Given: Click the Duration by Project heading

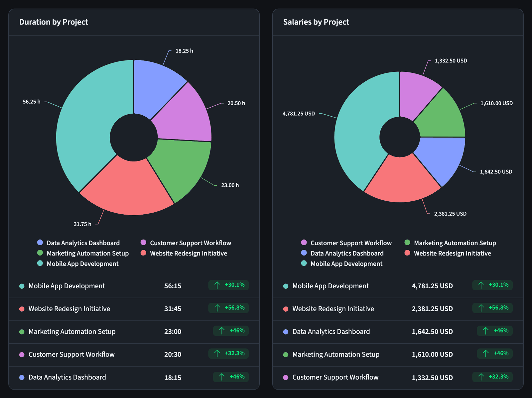Looking at the screenshot, I should pos(54,22).
